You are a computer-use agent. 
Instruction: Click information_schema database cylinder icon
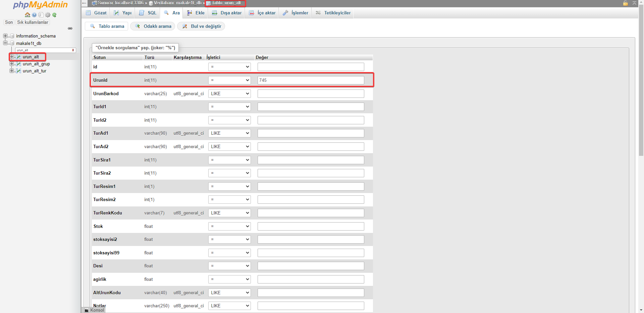click(x=12, y=36)
